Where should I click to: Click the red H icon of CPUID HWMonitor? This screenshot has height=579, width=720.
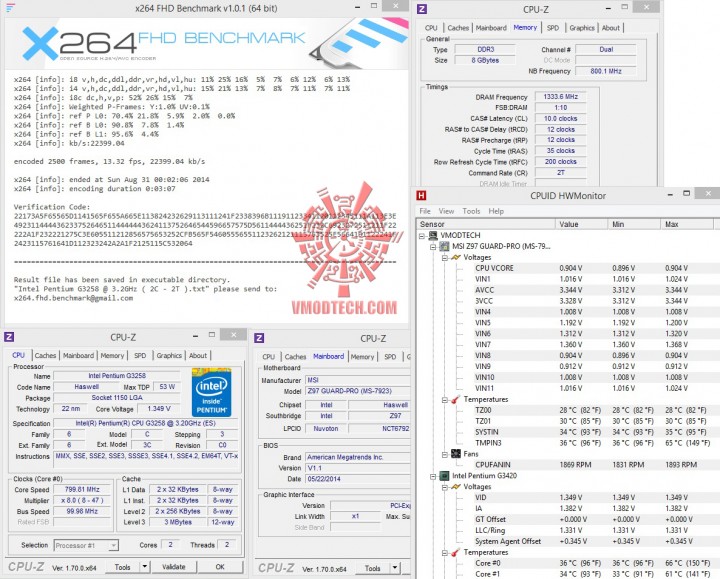click(x=421, y=196)
